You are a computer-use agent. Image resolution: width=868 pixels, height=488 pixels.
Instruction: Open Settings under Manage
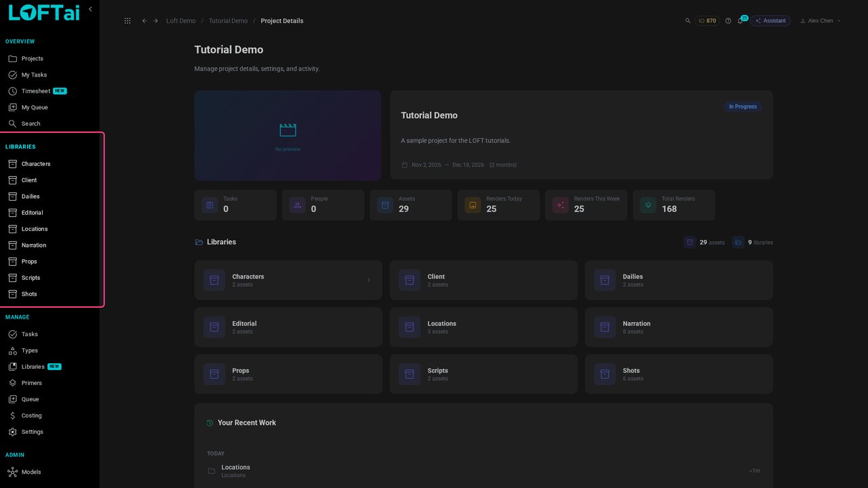point(50,432)
